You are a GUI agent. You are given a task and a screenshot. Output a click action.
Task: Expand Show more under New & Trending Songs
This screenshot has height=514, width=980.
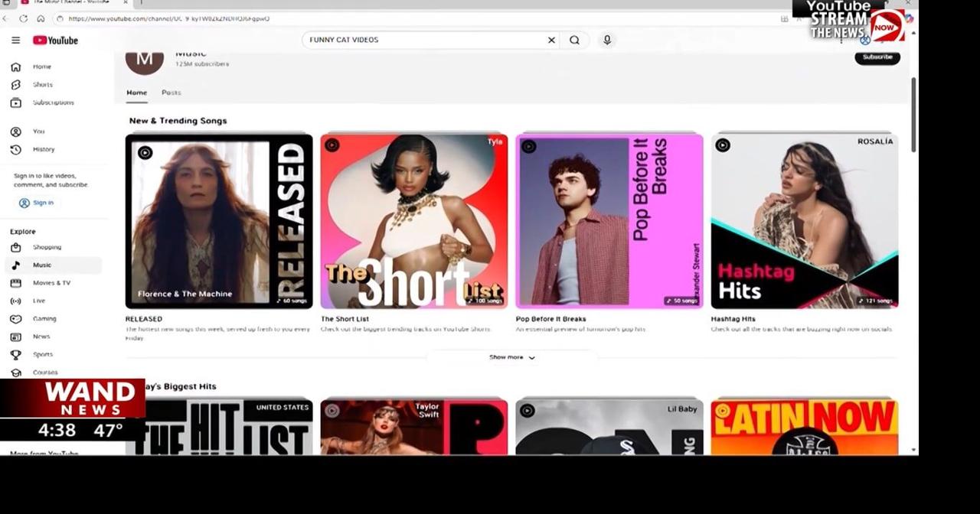(x=511, y=356)
